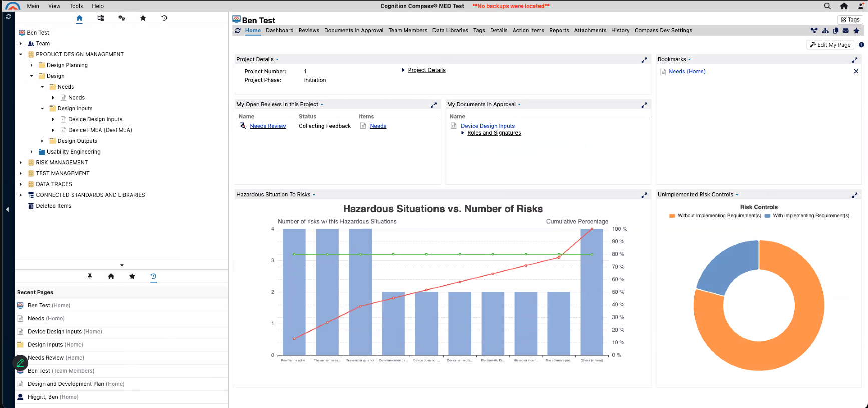Maximize the My Open Reviews panel
This screenshot has width=868, height=408.
pos(433,105)
